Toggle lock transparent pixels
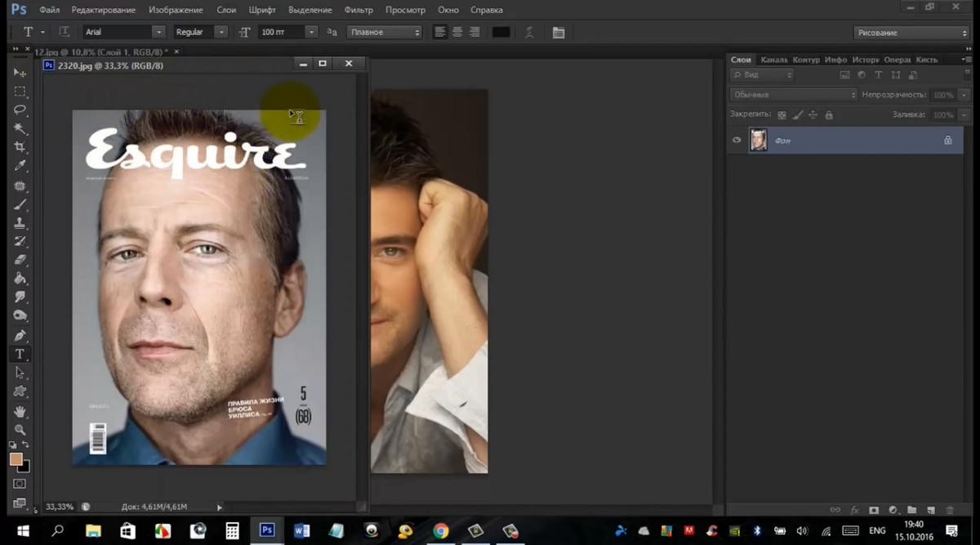The image size is (980, 545). coord(782,115)
